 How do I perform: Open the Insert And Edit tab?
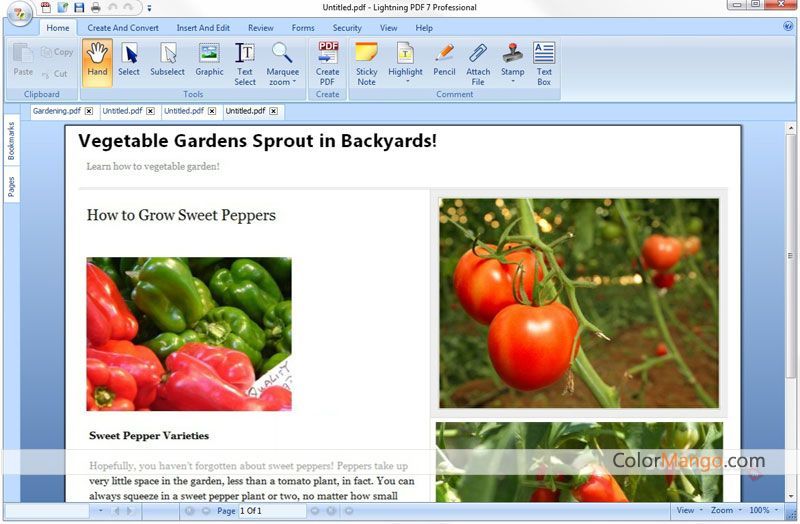[x=203, y=28]
